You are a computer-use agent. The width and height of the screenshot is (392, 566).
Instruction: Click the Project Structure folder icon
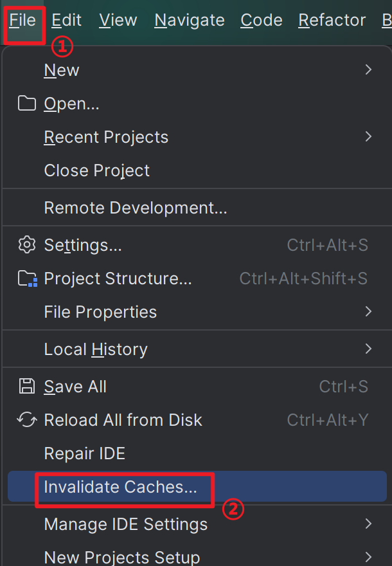[28, 278]
